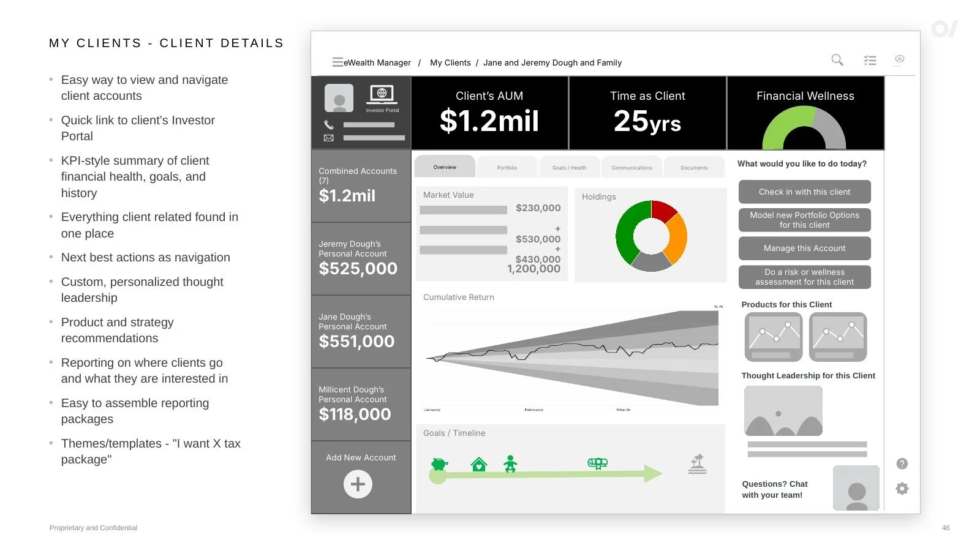
Task: Click the Financial Wellness gauge
Action: click(804, 127)
